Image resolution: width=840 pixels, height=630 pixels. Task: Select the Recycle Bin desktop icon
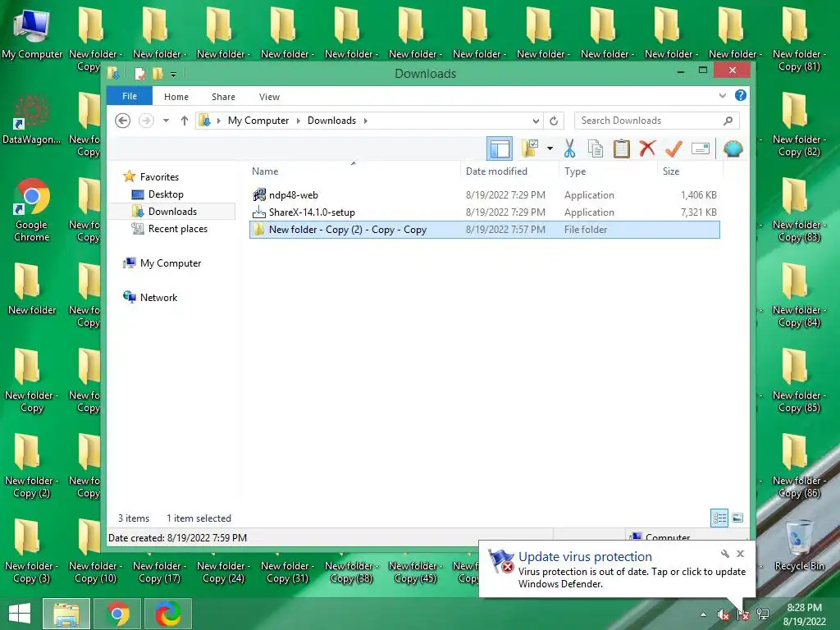point(799,546)
